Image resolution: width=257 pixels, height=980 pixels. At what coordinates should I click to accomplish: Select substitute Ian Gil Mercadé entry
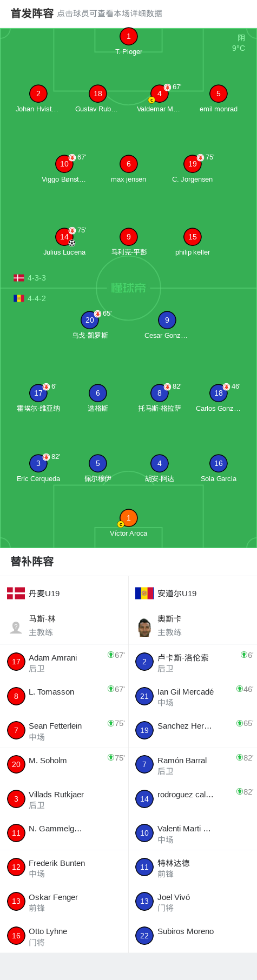tap(193, 696)
